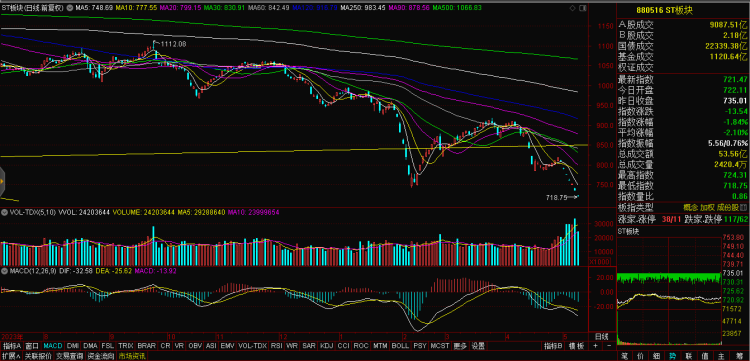The width and height of the screenshot is (750, 361).
Task: Click the 值 tab in side panel
Action: tap(705, 356)
